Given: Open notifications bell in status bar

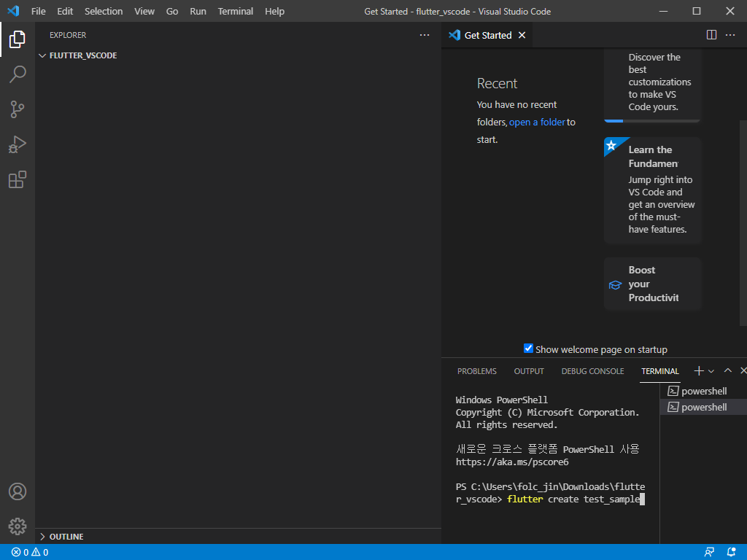Looking at the screenshot, I should tap(731, 553).
